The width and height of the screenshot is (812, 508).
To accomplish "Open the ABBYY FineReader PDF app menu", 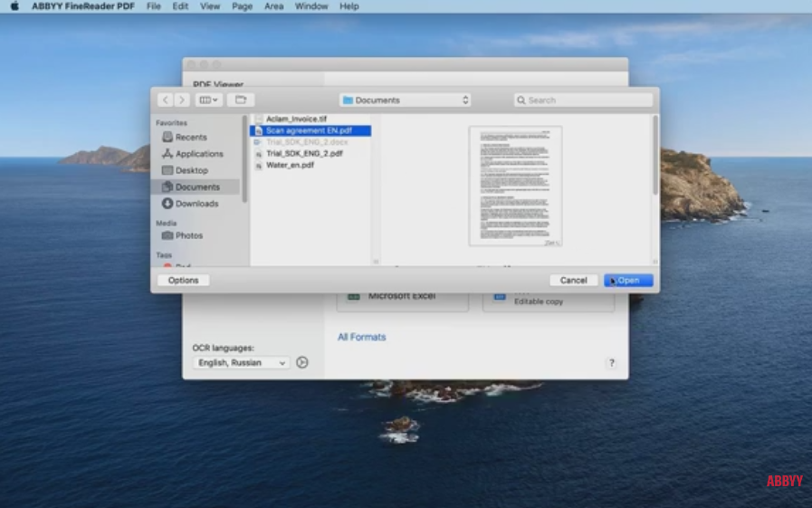I will [83, 6].
